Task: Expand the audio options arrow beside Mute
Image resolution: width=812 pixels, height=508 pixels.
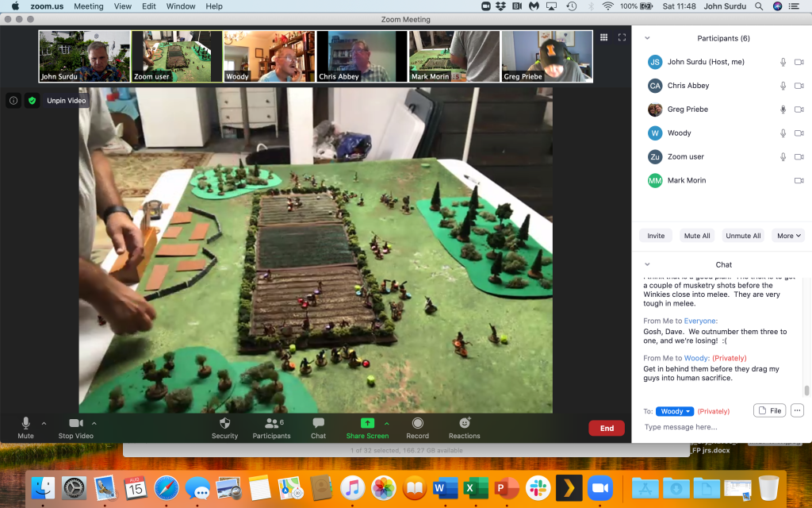Action: pos(44,423)
